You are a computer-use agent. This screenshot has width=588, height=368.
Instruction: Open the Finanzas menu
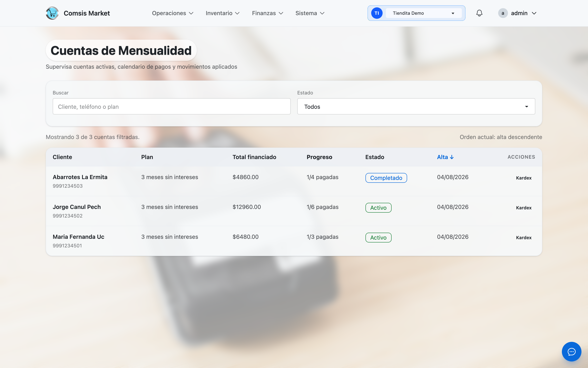tap(267, 13)
